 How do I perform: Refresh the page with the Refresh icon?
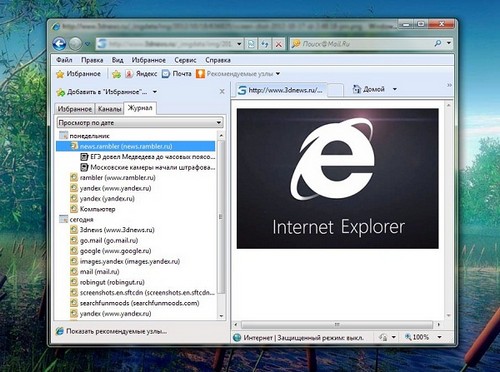(265, 44)
